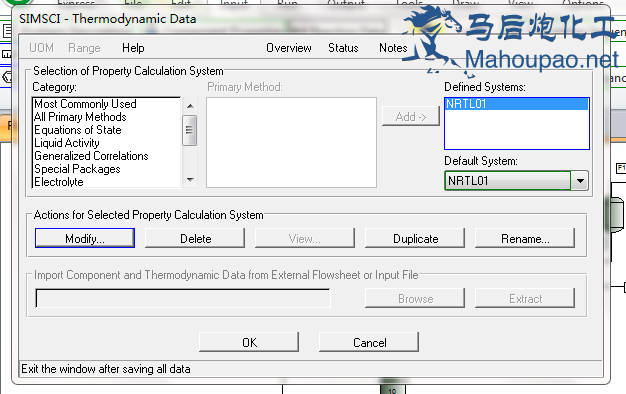This screenshot has height=394, width=626.
Task: Click the Duplicate button
Action: point(415,238)
